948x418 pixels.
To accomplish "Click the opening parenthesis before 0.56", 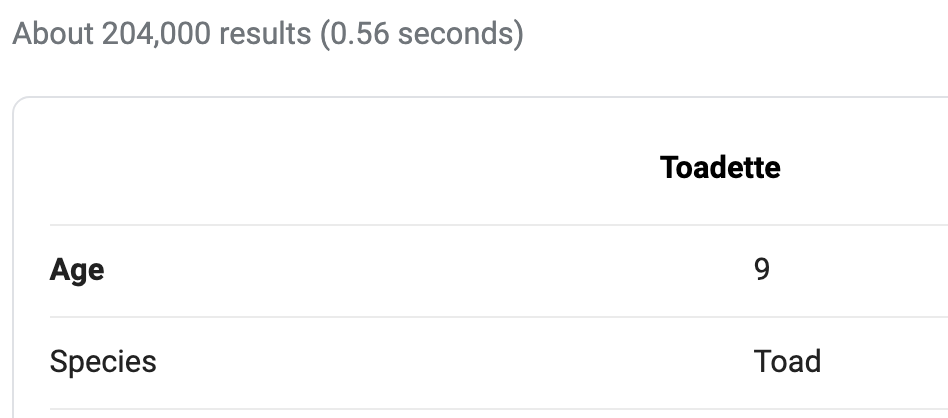I will (x=325, y=34).
